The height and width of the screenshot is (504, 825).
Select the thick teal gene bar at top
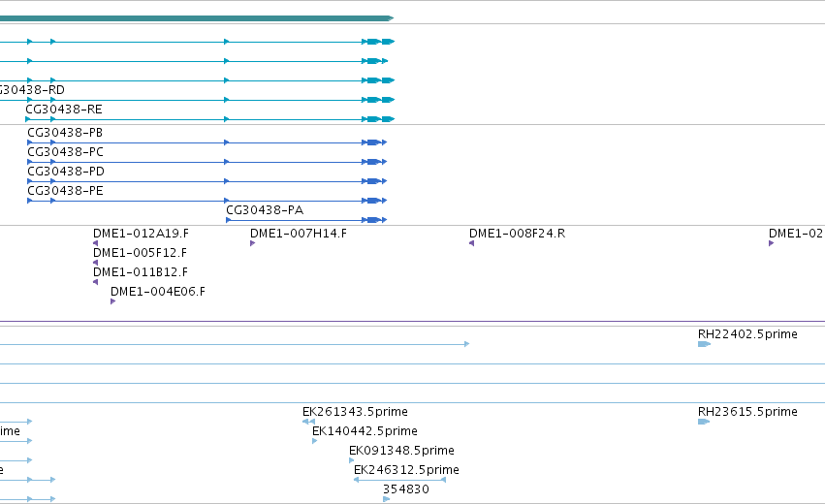point(197,18)
